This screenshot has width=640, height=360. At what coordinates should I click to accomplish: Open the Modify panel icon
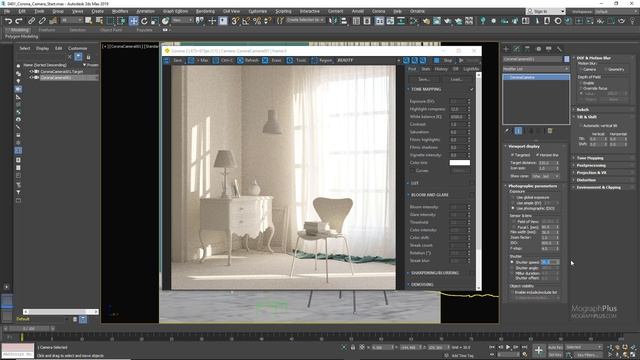517,49
